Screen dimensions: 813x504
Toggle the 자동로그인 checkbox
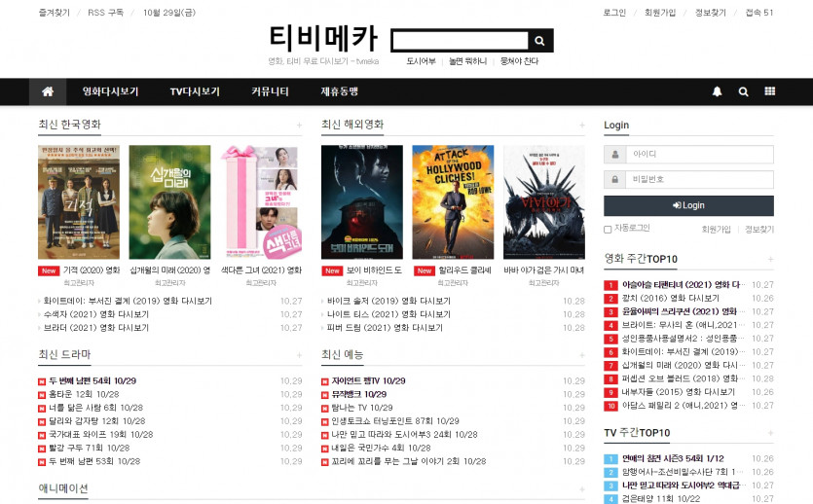(x=609, y=230)
